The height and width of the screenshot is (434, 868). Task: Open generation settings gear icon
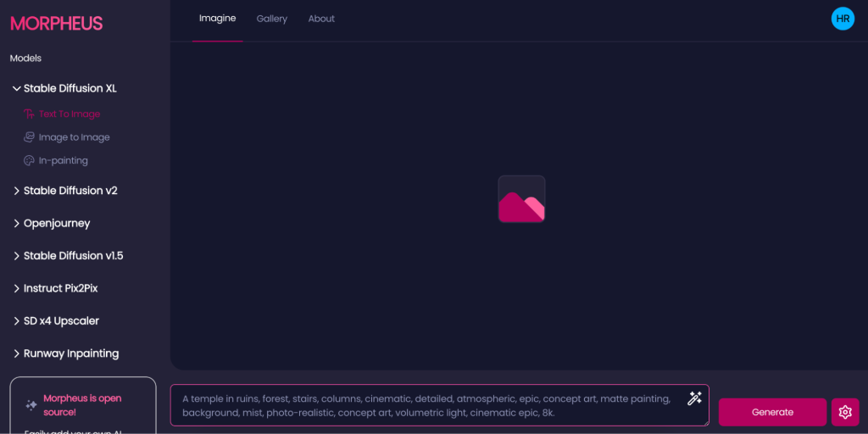pyautogui.click(x=845, y=412)
